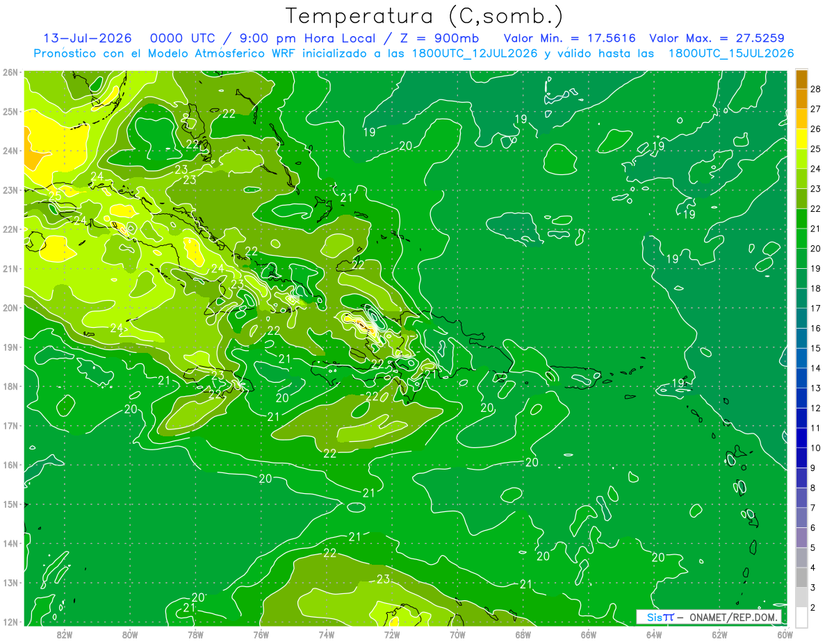Click the legend value '26' on the color scale
This screenshot has width=834, height=644.
[815, 129]
